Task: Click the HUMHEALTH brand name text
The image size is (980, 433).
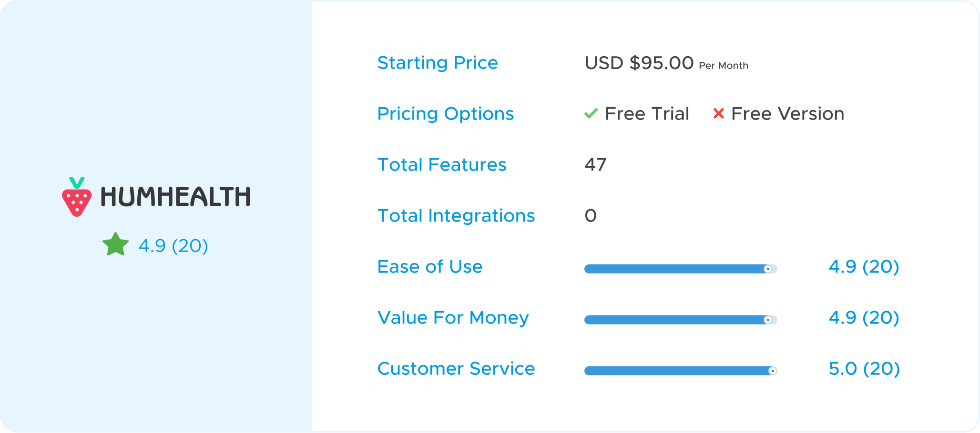Action: [175, 197]
